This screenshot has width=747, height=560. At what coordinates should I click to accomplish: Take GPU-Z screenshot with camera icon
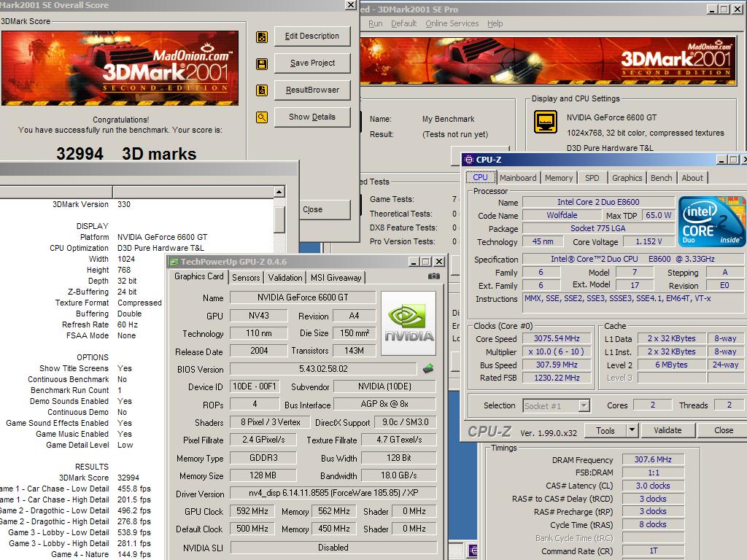[x=433, y=276]
